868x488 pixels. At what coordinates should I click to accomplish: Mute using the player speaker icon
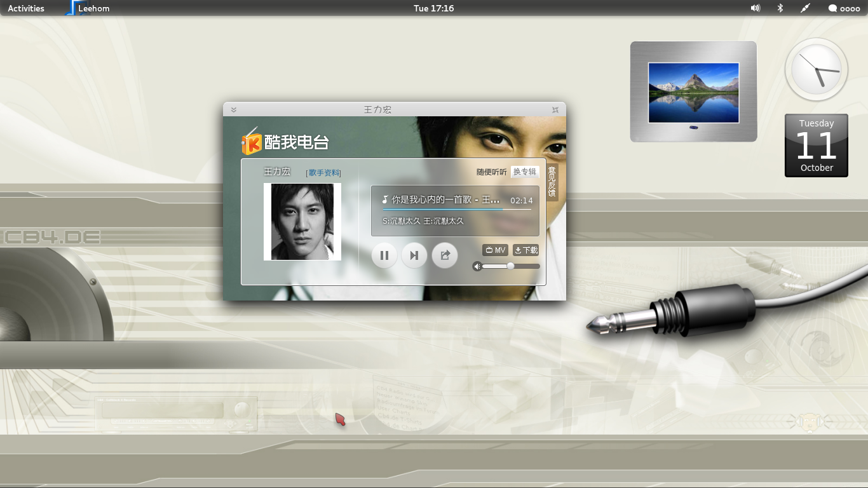pyautogui.click(x=477, y=266)
